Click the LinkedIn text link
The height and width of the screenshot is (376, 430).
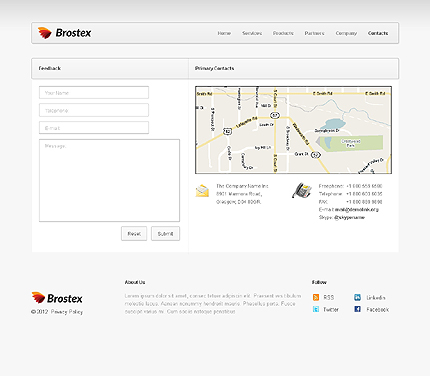pyautogui.click(x=376, y=297)
